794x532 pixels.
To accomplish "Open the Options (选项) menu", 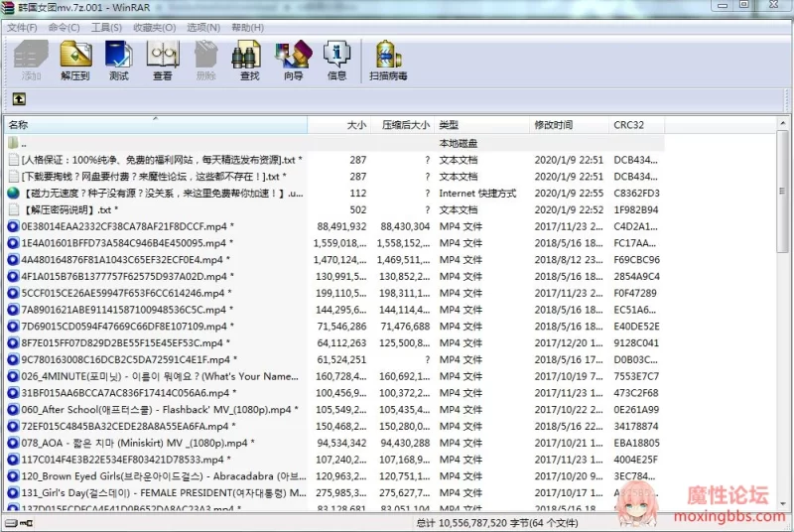I will [203, 28].
